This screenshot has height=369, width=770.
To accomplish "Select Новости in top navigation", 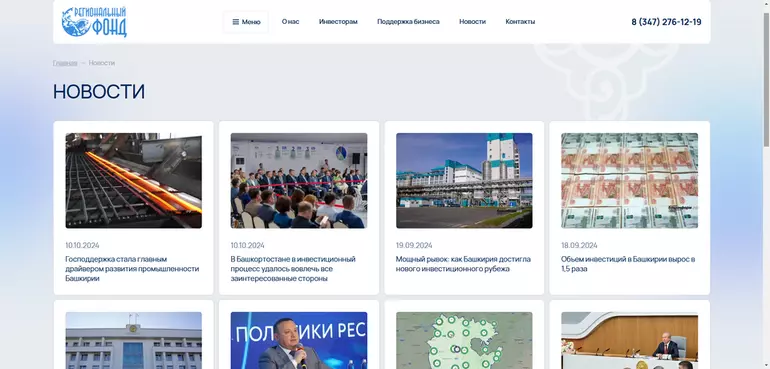I will [x=472, y=22].
